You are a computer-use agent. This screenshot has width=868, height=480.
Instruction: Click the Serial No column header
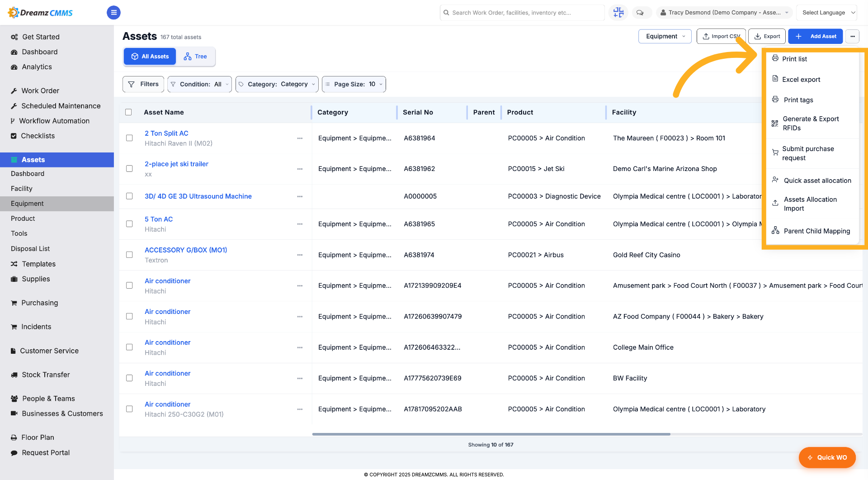click(418, 112)
